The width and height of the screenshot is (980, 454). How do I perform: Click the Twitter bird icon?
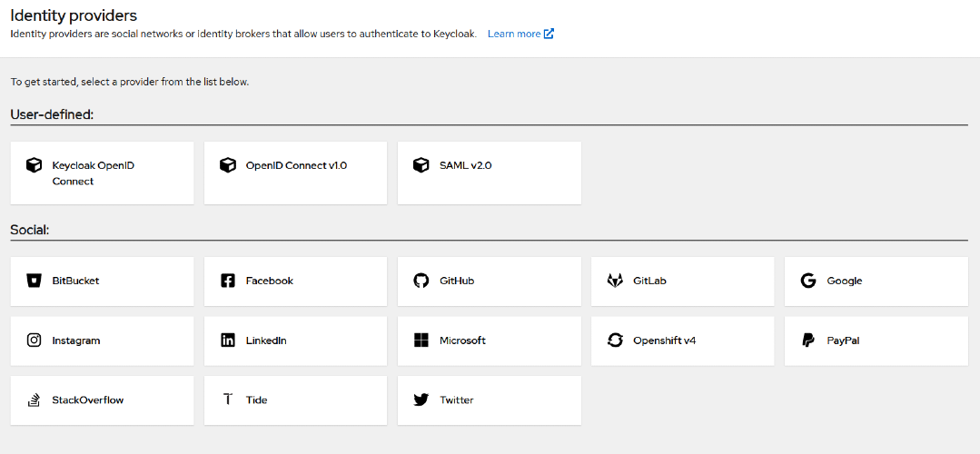tap(421, 400)
